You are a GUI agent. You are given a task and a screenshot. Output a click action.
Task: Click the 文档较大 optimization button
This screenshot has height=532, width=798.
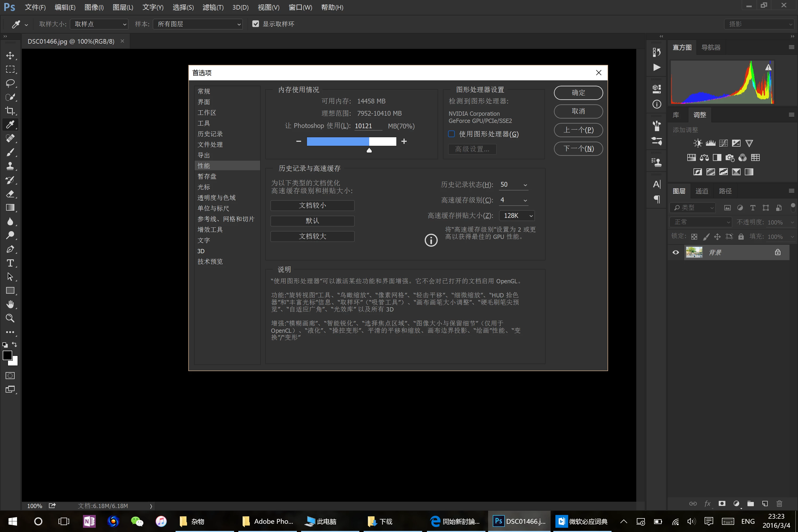pos(312,236)
